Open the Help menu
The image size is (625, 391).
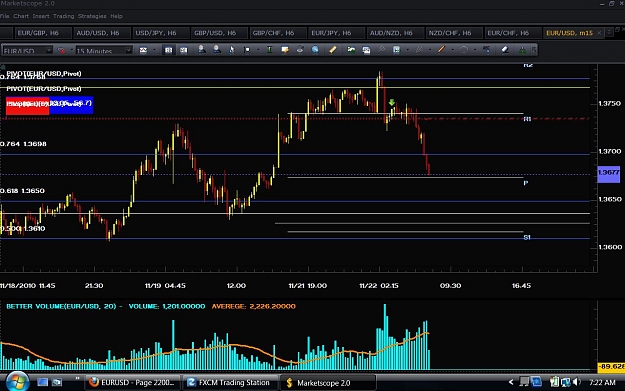pos(116,16)
